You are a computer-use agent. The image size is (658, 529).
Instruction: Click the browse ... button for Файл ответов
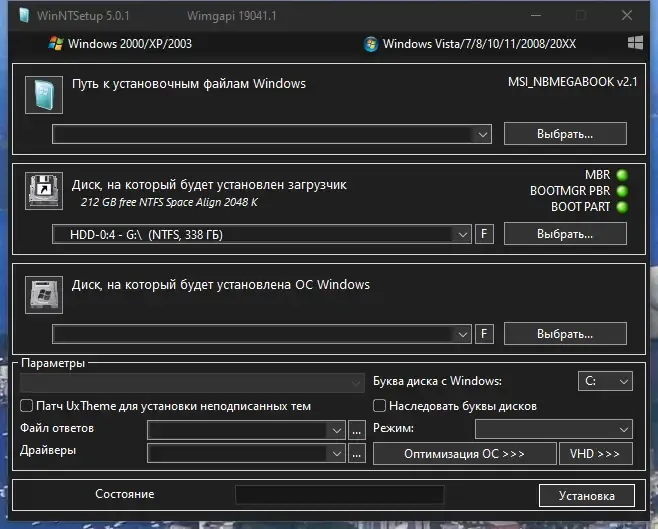357,430
